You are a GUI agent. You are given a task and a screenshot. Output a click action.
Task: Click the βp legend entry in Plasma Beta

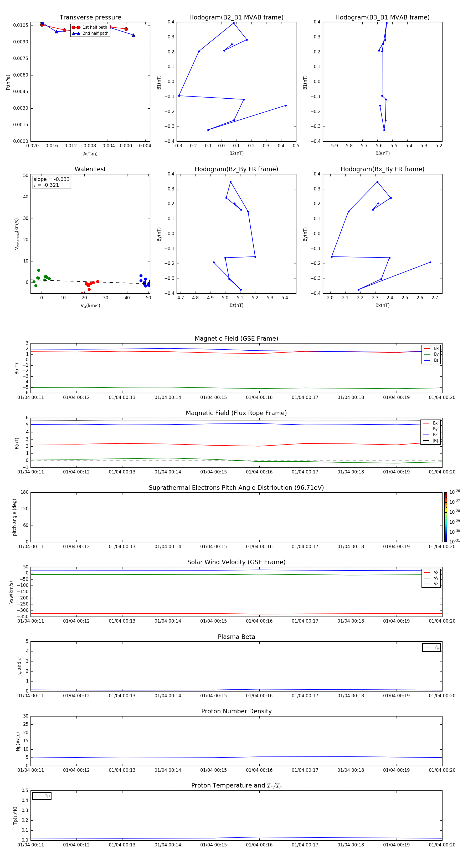tap(431, 647)
